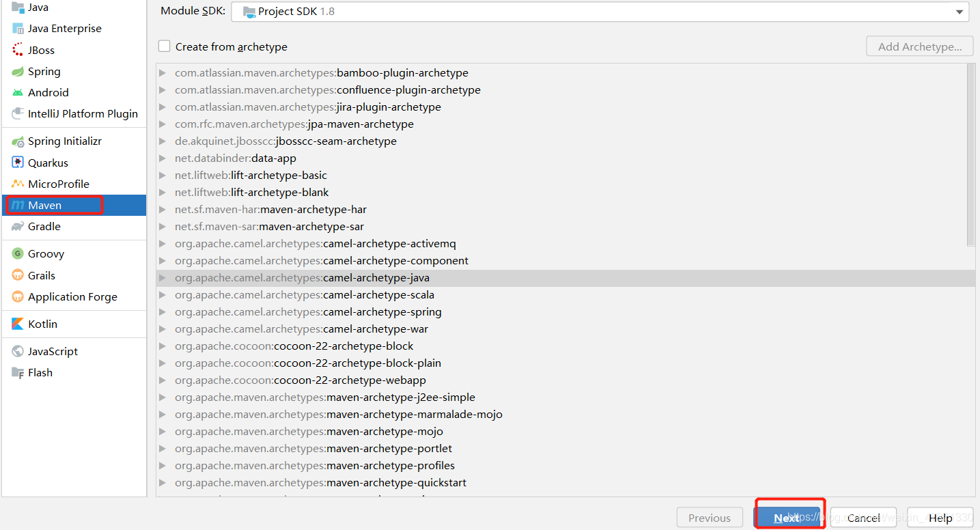
Task: Click the MicroProfile icon
Action: click(18, 184)
